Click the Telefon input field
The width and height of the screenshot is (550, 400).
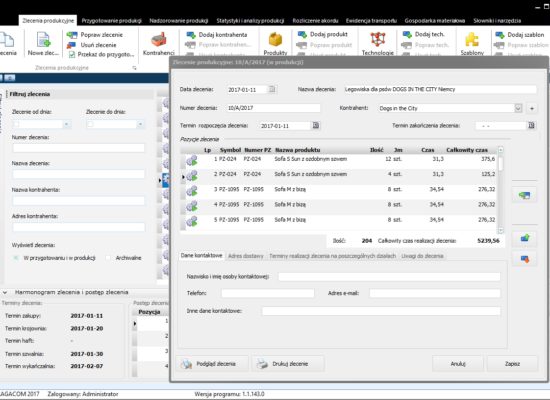click(268, 293)
